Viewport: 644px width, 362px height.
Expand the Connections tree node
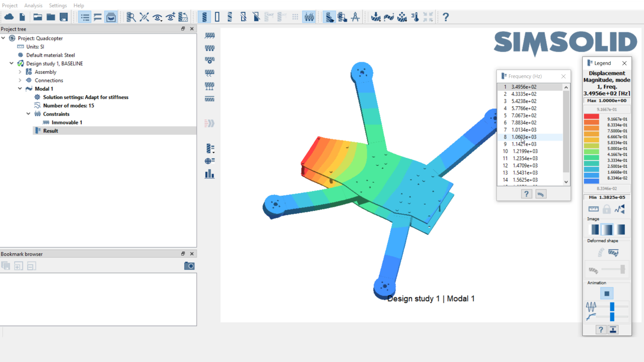coord(20,80)
